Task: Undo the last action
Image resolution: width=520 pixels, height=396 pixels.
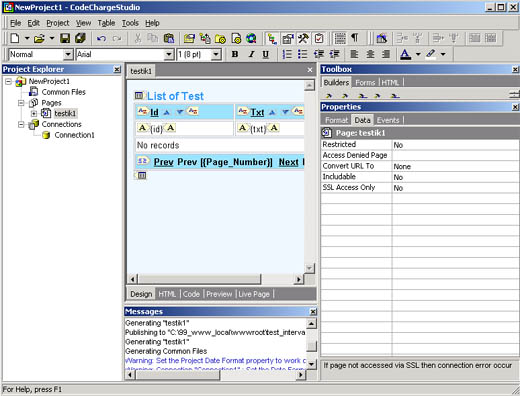Action: pyautogui.click(x=101, y=39)
